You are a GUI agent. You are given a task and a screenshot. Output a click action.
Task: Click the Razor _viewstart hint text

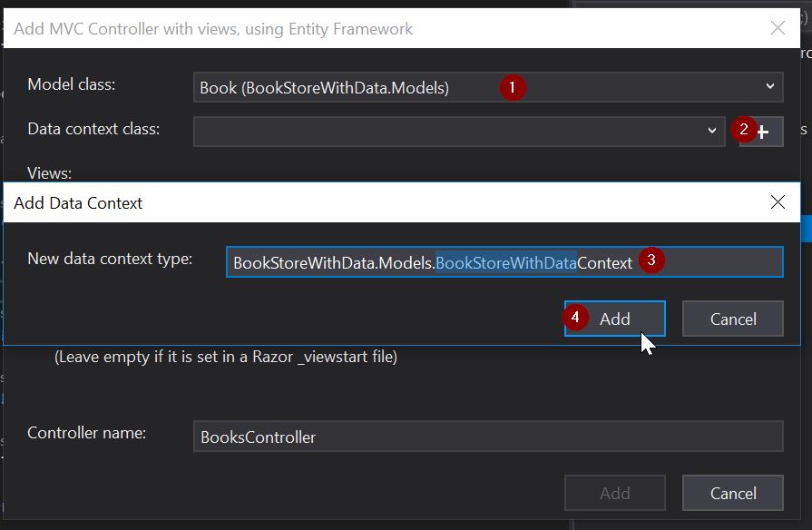coord(226,357)
